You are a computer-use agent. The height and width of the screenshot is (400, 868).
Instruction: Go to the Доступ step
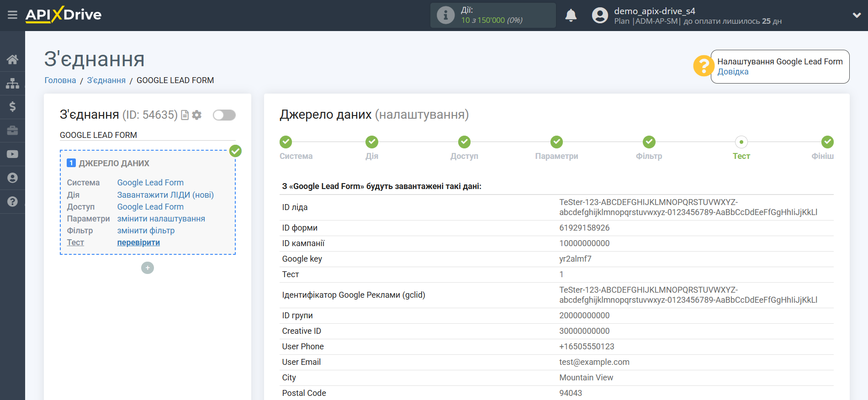point(465,142)
